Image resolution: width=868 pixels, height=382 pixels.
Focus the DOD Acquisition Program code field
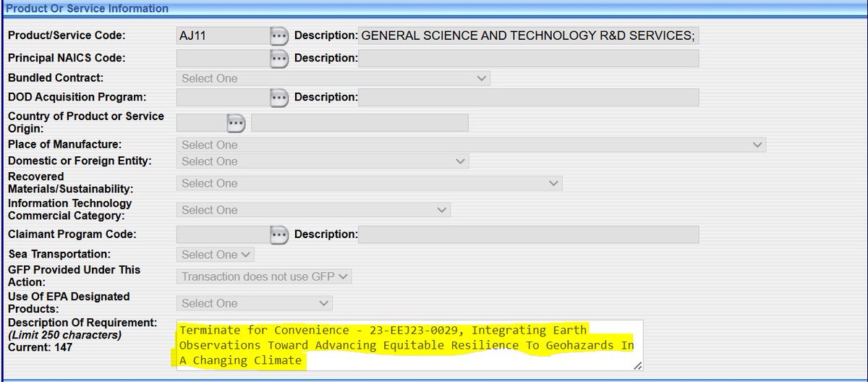tap(223, 98)
